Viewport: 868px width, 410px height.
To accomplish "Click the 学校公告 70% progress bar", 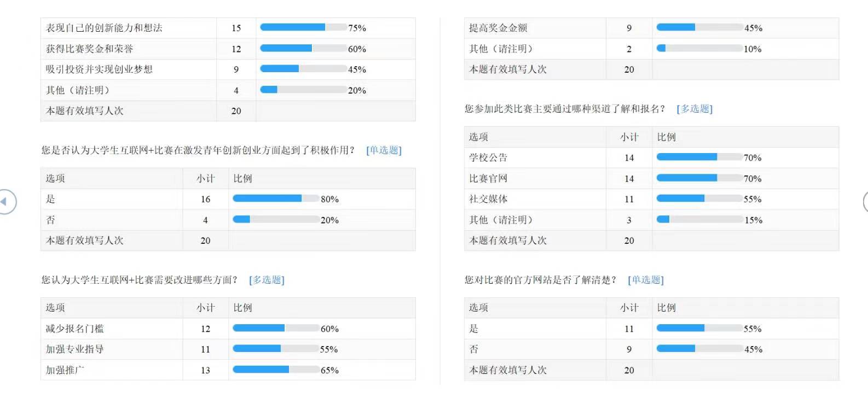I will coord(699,157).
